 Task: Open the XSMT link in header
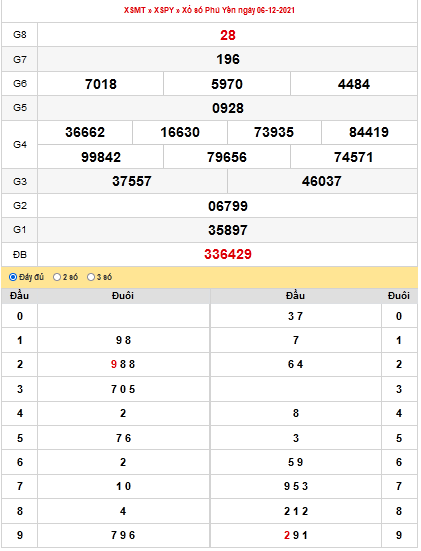pyautogui.click(x=135, y=10)
